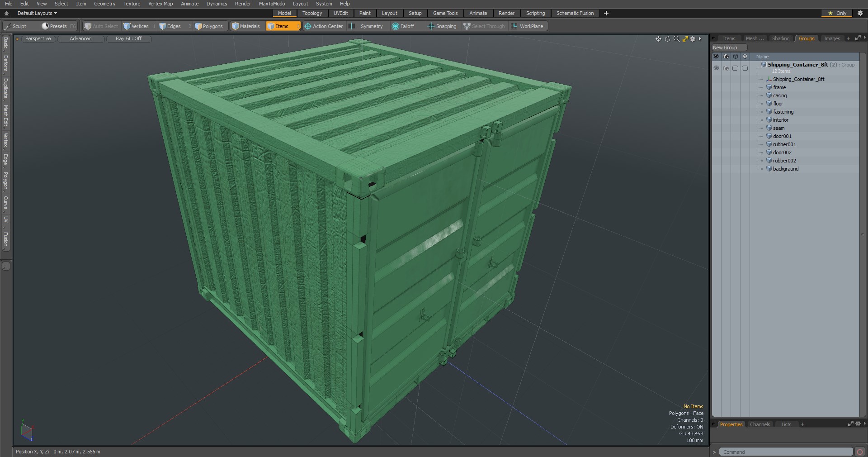
Task: Click into the Command input field
Action: coord(786,452)
